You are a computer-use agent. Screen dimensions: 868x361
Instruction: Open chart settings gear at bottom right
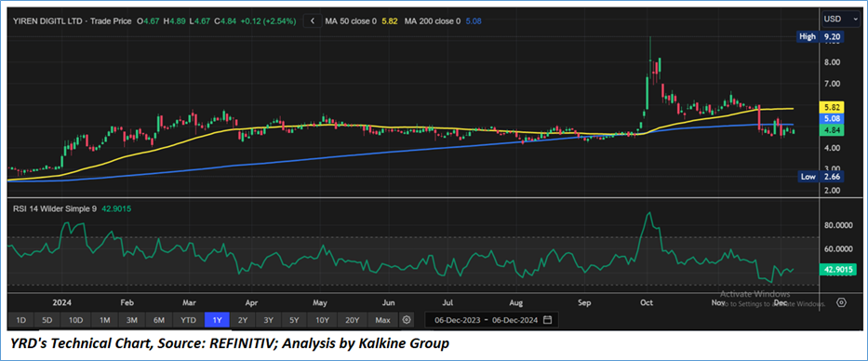[841, 302]
